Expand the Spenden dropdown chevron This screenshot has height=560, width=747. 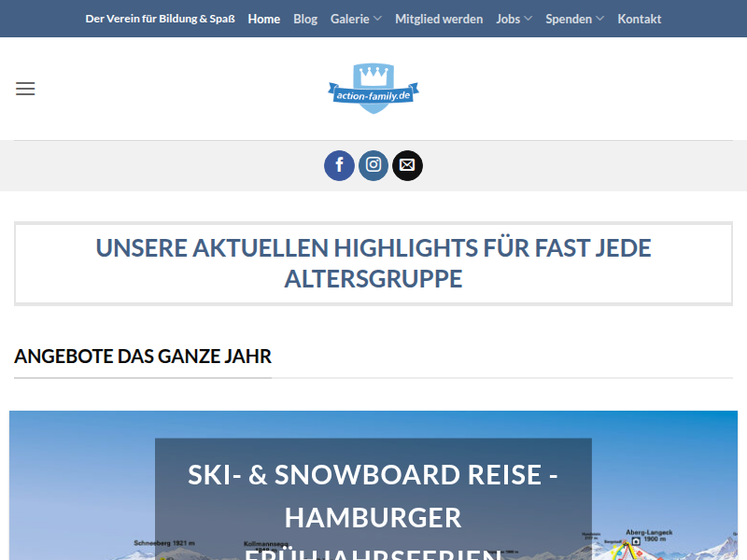point(599,19)
